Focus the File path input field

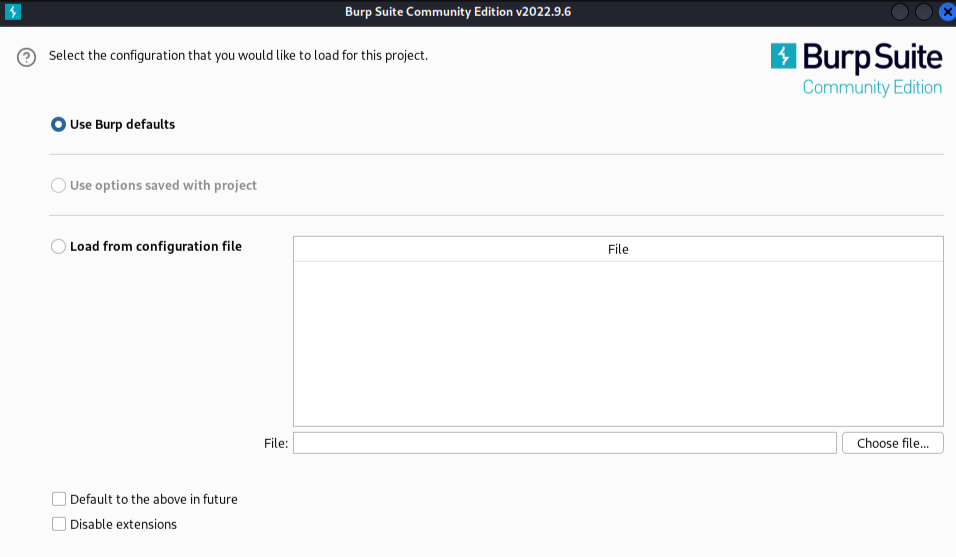pyautogui.click(x=565, y=443)
